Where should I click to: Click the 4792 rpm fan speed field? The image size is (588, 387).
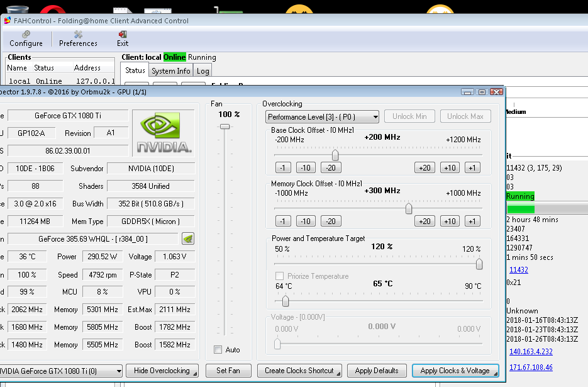(103, 275)
